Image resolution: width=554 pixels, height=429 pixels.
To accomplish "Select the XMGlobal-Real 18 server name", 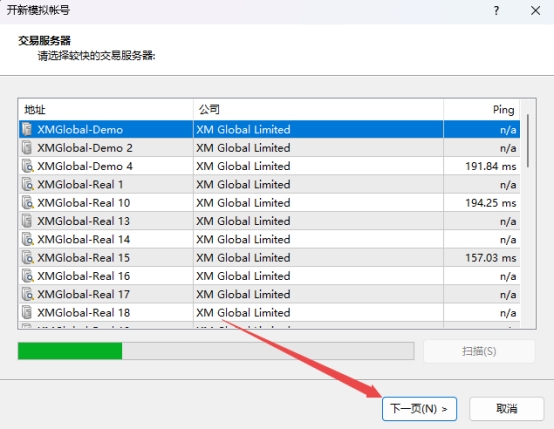I will coord(84,313).
